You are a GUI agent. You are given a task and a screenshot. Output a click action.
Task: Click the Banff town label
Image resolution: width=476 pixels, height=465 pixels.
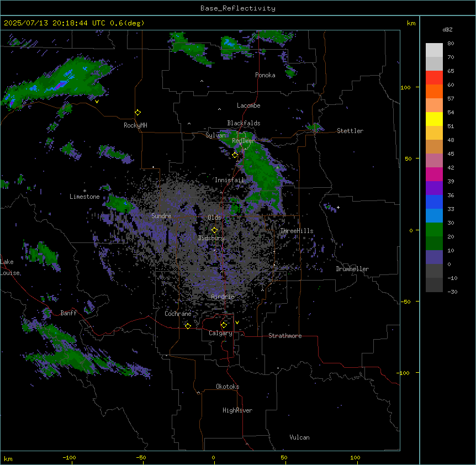[x=68, y=313]
